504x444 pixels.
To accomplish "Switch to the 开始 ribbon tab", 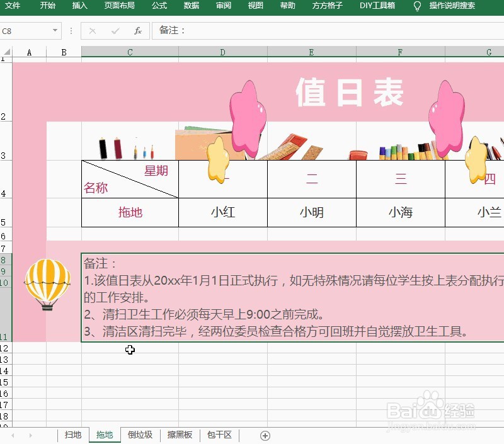I will [x=47, y=6].
